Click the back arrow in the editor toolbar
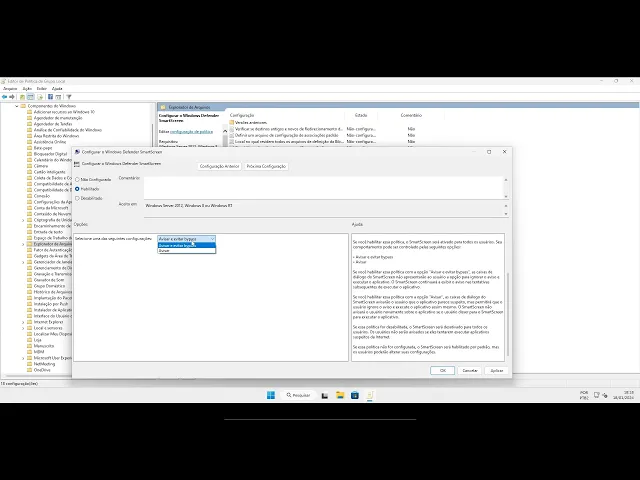The width and height of the screenshot is (640, 480). click(4, 97)
